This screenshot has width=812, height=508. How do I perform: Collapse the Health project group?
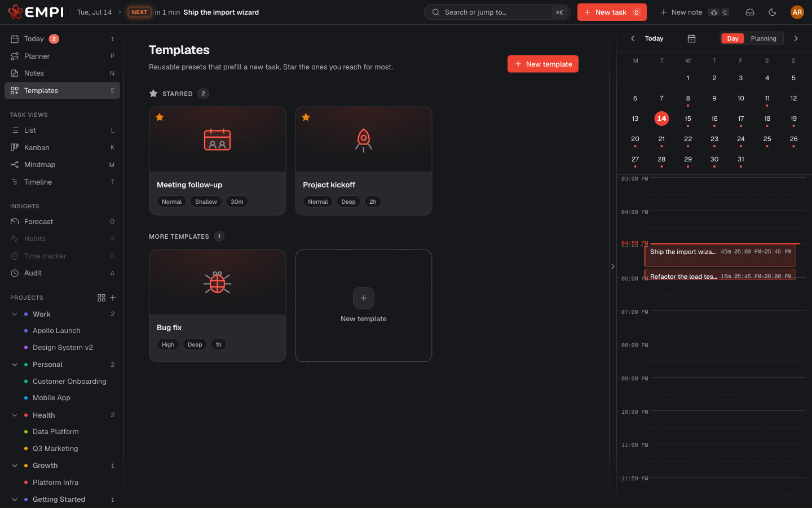coord(15,415)
